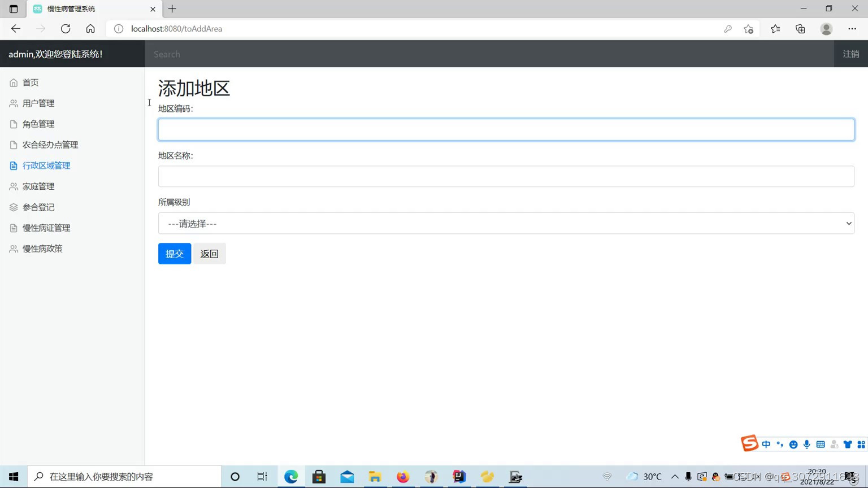Open 参合登记 in the sidebar
This screenshot has width=868, height=488.
[38, 207]
